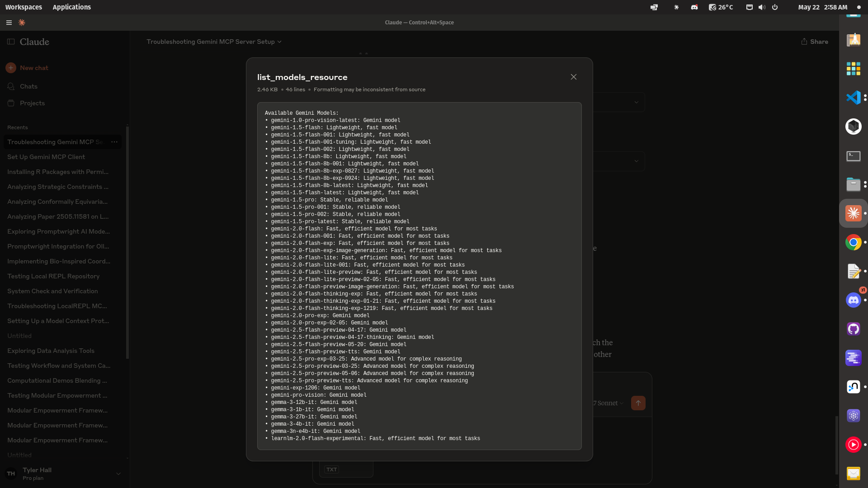Click the gemini-2.5-pro-preview-05-06 line
The image size is (868, 488).
click(x=369, y=374)
